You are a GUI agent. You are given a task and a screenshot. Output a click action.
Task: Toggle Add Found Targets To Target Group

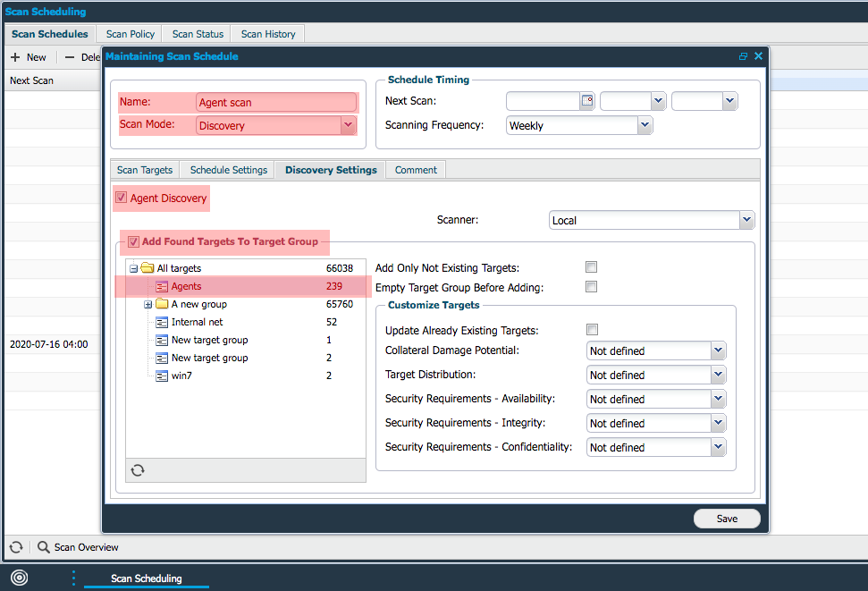134,241
